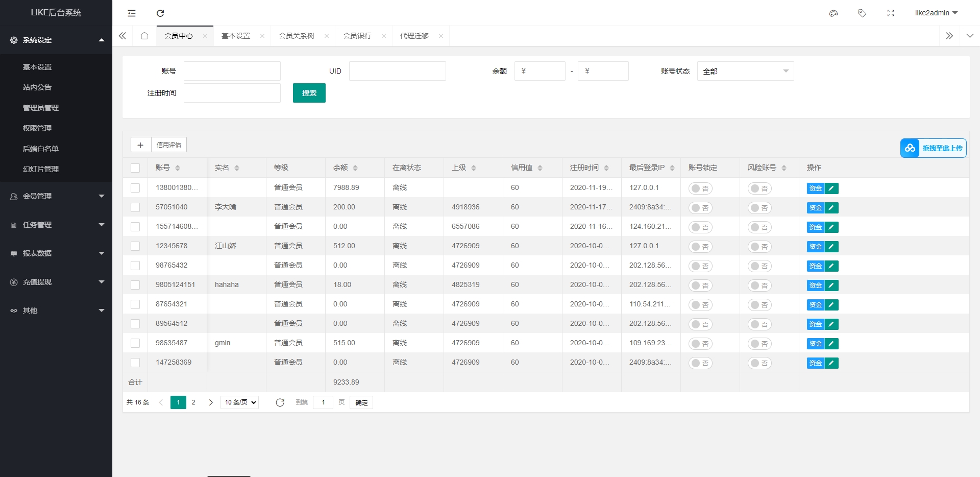The height and width of the screenshot is (477, 980).
Task: Sort by 账号 column arrows
Action: coord(178,168)
